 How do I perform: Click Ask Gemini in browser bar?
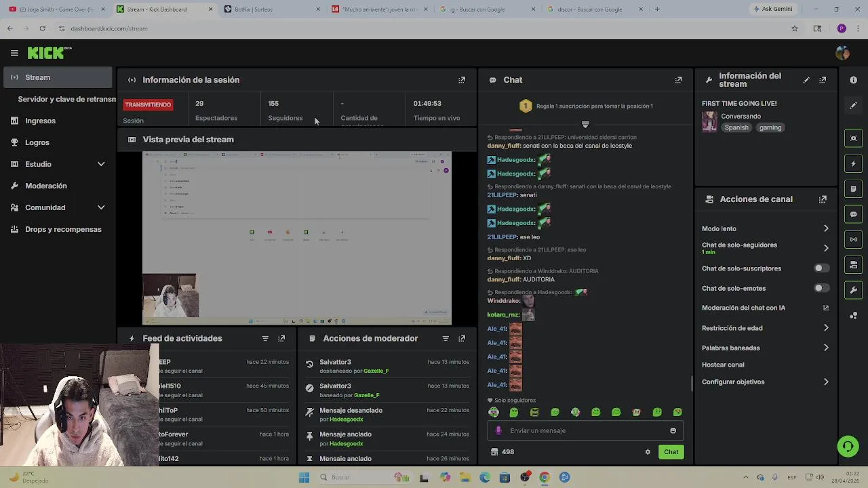(x=773, y=9)
